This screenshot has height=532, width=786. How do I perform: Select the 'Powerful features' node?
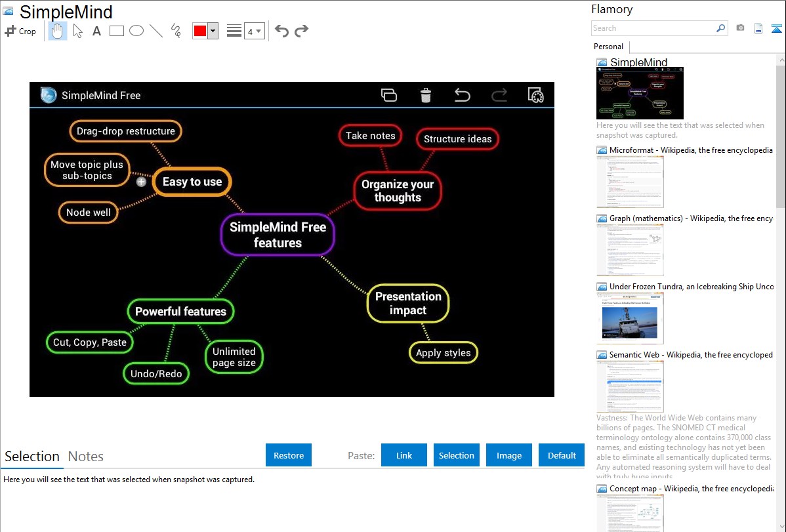coord(180,312)
